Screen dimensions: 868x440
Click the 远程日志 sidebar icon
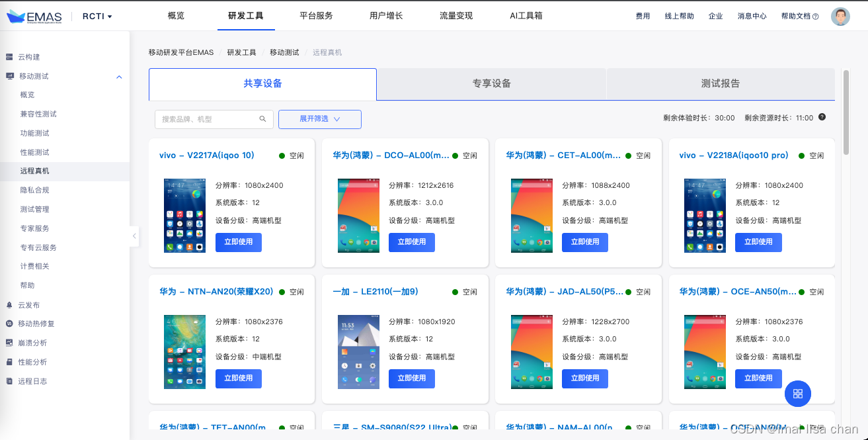point(9,381)
